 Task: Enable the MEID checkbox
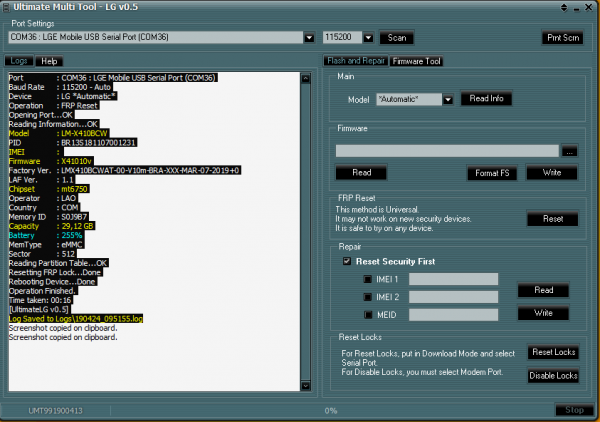[x=368, y=315]
